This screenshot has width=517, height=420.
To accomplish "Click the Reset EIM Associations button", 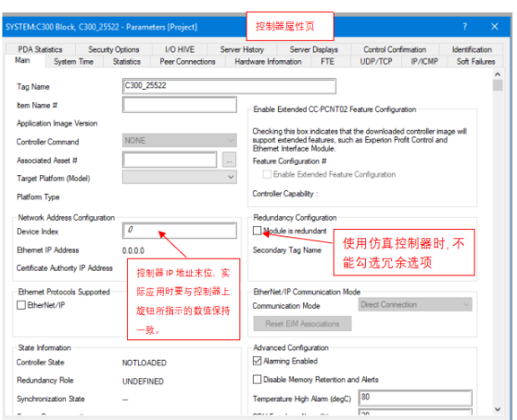I will click(x=302, y=324).
